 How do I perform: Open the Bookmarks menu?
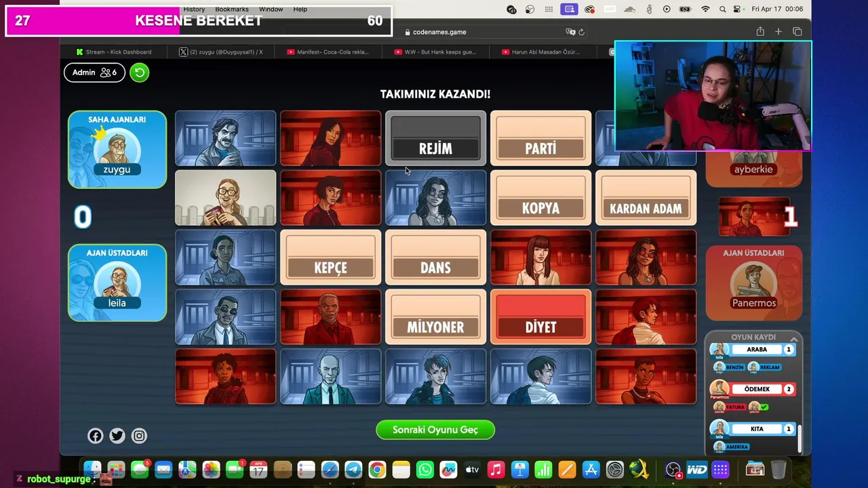point(232,9)
